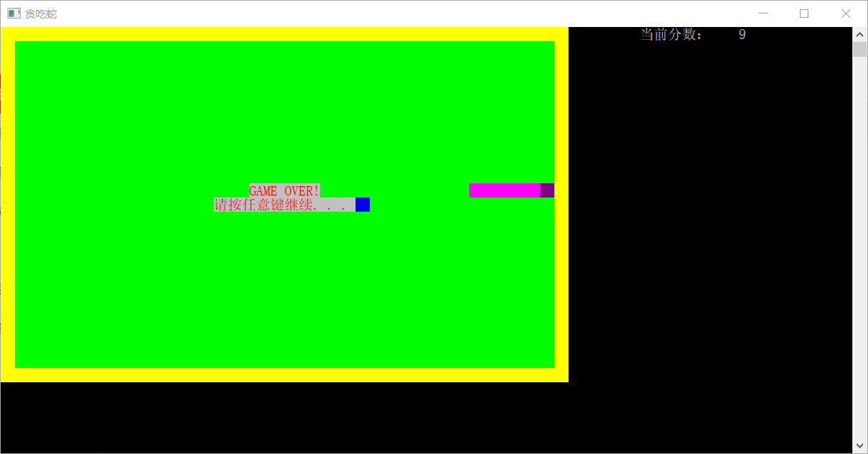Screen dimensions: 868x454
Task: Click the score value 9
Action: 742,34
